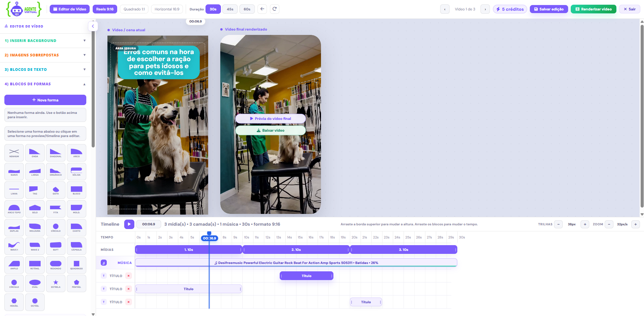644x316 pixels.
Task: Go to the next video
Action: point(485,9)
